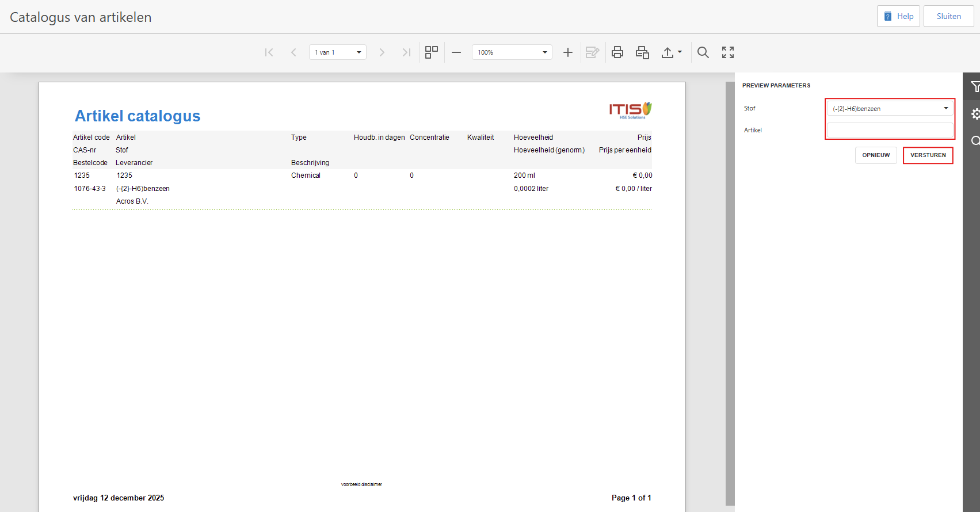Zoom out with the minus button

coord(456,52)
